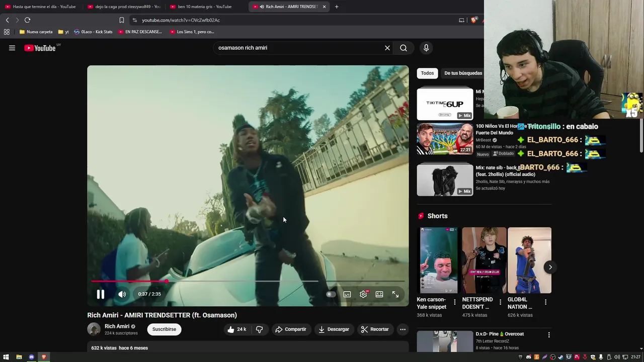Image resolution: width=644 pixels, height=362 pixels.
Task: Seek on the video progress bar
Action: [248, 282]
